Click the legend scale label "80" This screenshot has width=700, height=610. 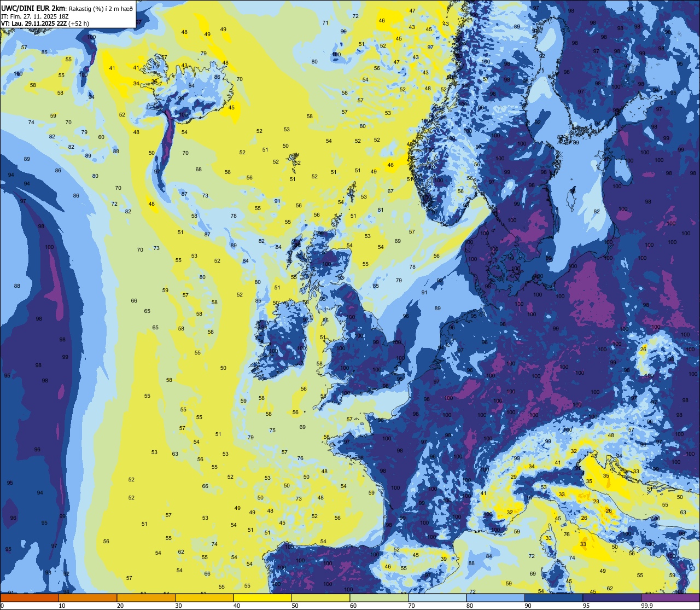click(470, 606)
